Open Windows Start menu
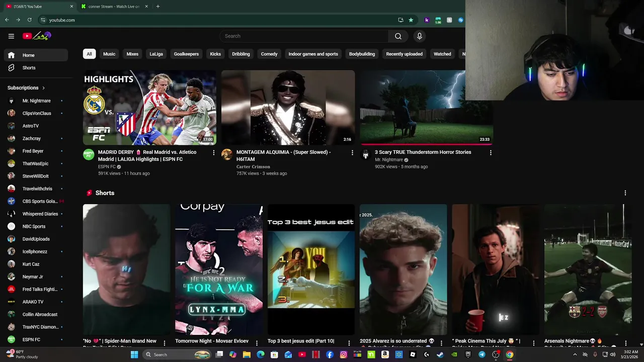This screenshot has height=362, width=644. click(134, 354)
